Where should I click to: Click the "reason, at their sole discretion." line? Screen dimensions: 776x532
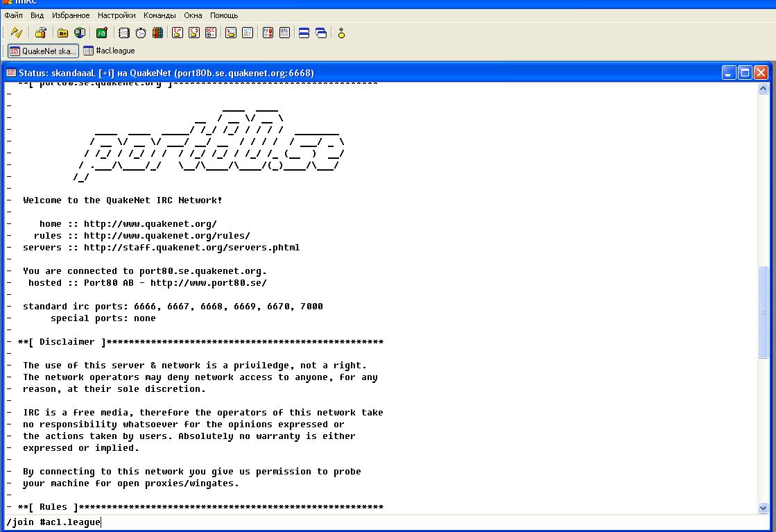pyautogui.click(x=114, y=390)
